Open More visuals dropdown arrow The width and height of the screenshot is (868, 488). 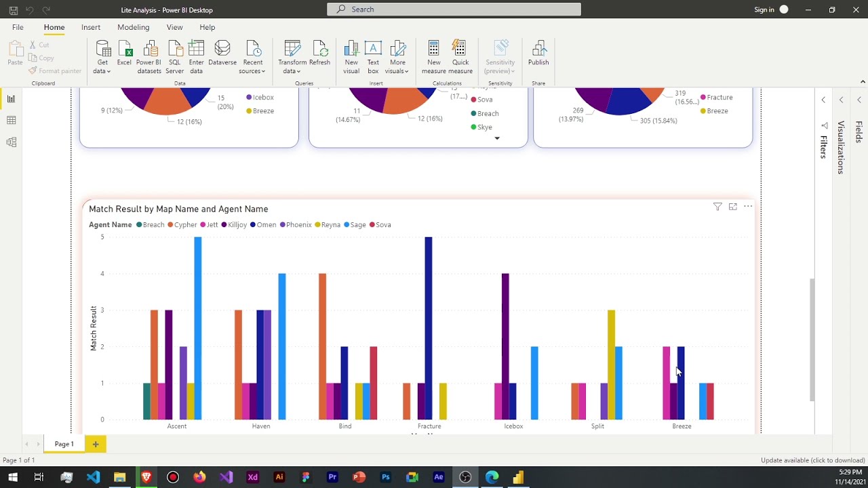point(406,72)
